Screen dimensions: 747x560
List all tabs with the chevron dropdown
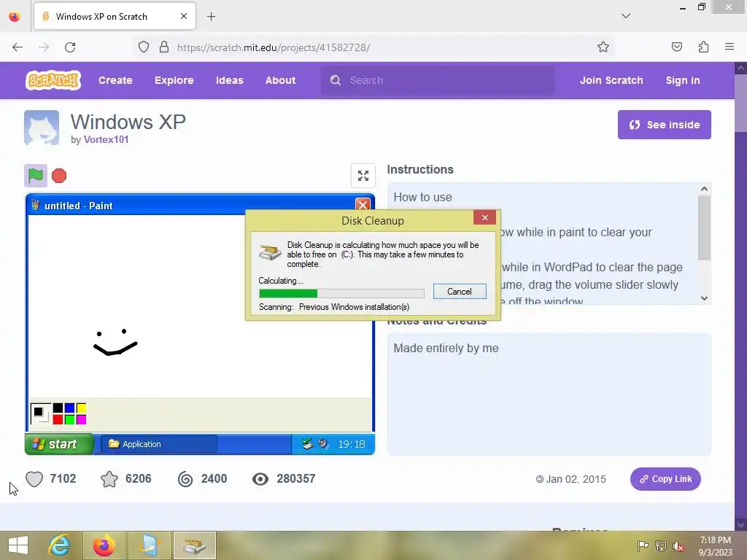point(625,16)
